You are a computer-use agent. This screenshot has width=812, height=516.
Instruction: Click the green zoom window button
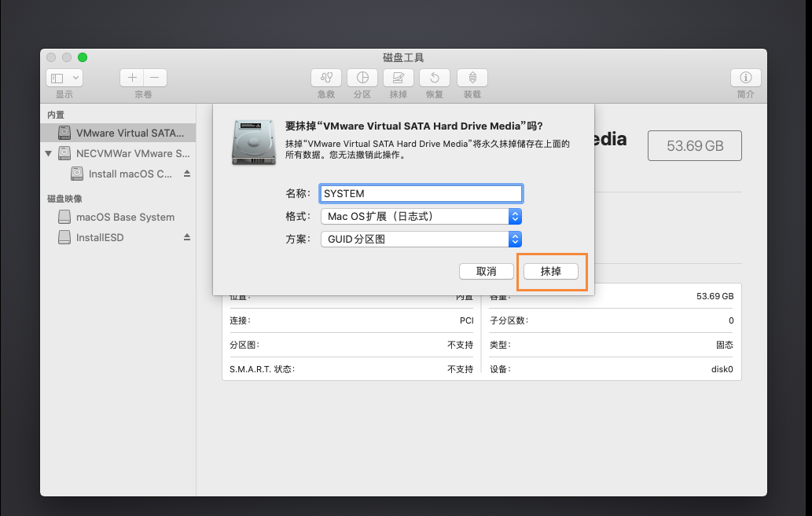coord(83,57)
